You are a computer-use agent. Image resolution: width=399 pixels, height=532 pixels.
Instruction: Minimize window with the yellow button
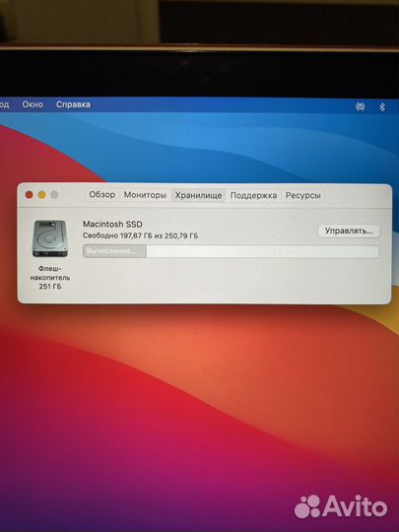point(41,195)
